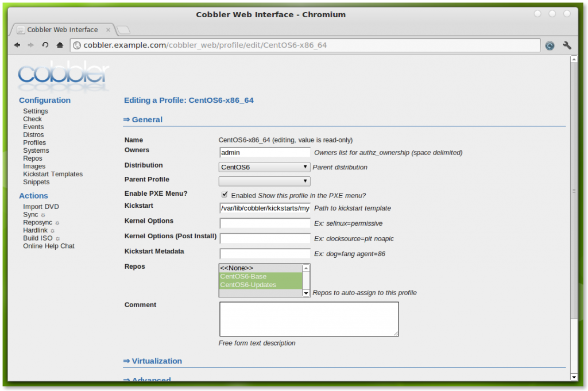Go to home via house icon
The width and height of the screenshot is (588, 391).
click(60, 45)
